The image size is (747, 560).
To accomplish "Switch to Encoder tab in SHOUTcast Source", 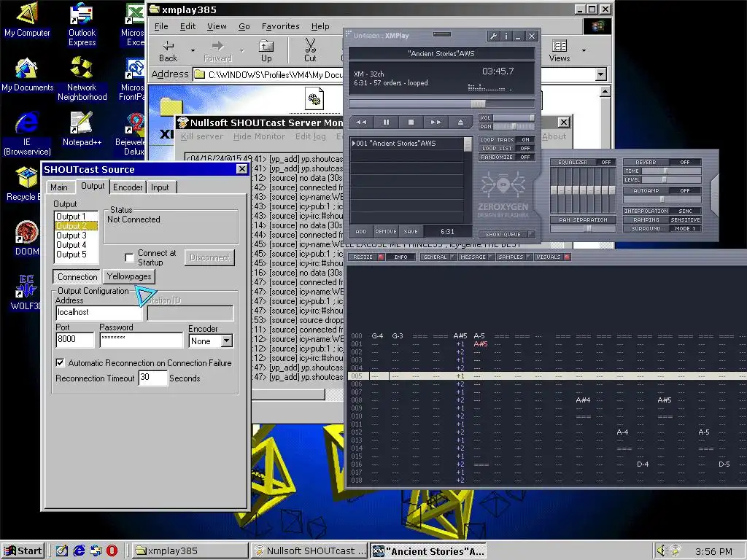I will point(128,187).
